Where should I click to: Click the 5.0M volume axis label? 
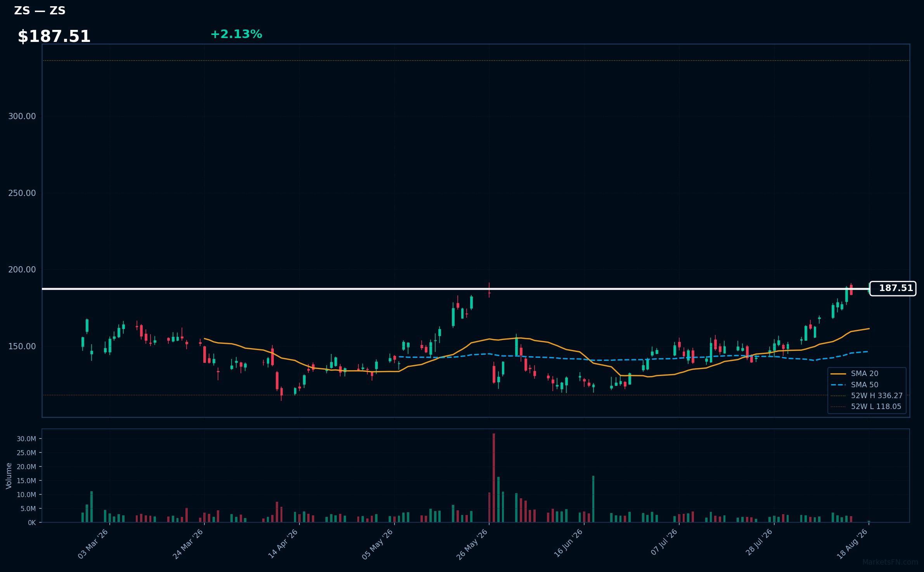pyautogui.click(x=28, y=509)
